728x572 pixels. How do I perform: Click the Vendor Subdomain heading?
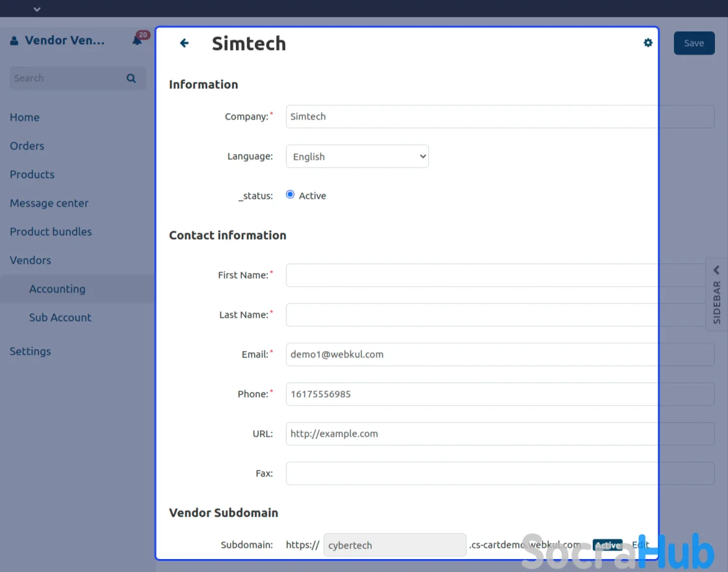pyautogui.click(x=224, y=513)
